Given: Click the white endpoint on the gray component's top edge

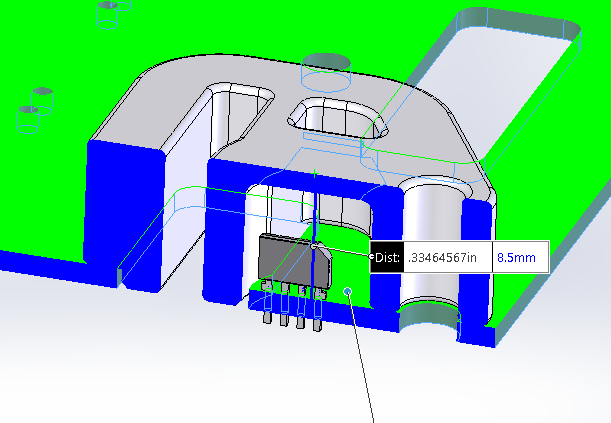Looking at the screenshot, I should 313,245.
